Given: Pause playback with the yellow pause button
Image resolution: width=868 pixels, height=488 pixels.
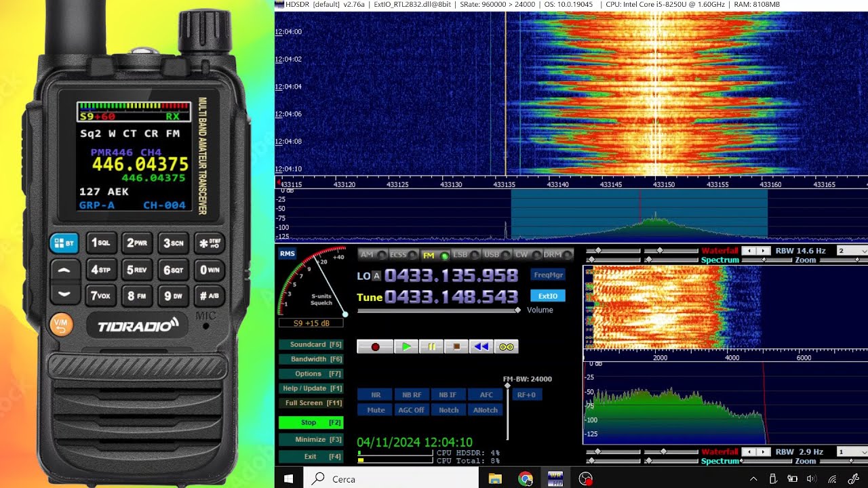Looking at the screenshot, I should (431, 346).
